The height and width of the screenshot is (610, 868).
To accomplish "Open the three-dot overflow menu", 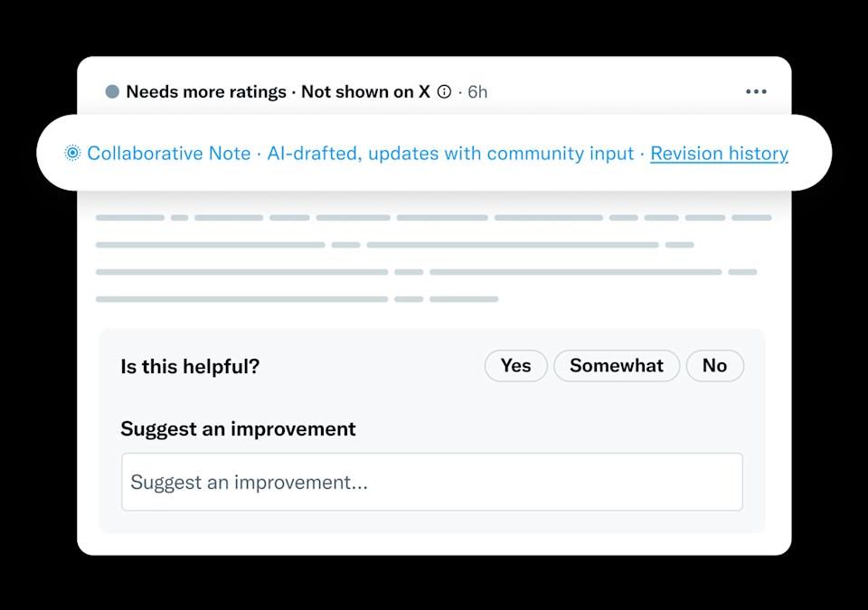I will (756, 91).
